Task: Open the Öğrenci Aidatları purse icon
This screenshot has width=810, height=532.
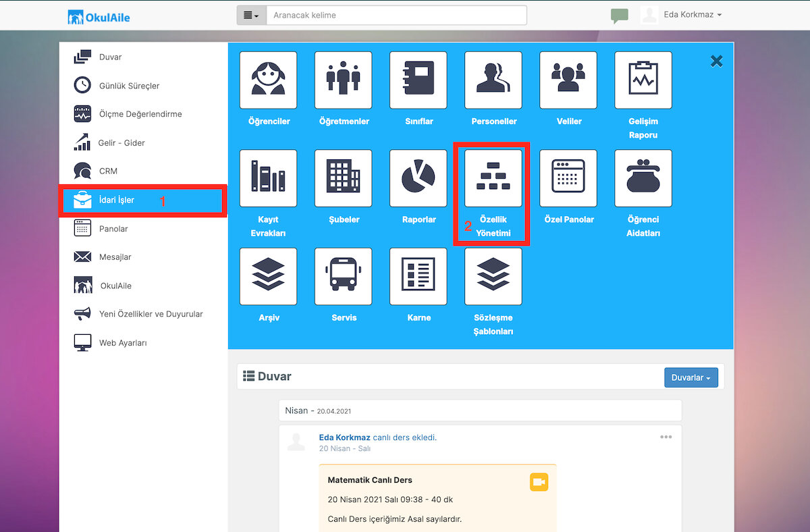Action: [643, 178]
